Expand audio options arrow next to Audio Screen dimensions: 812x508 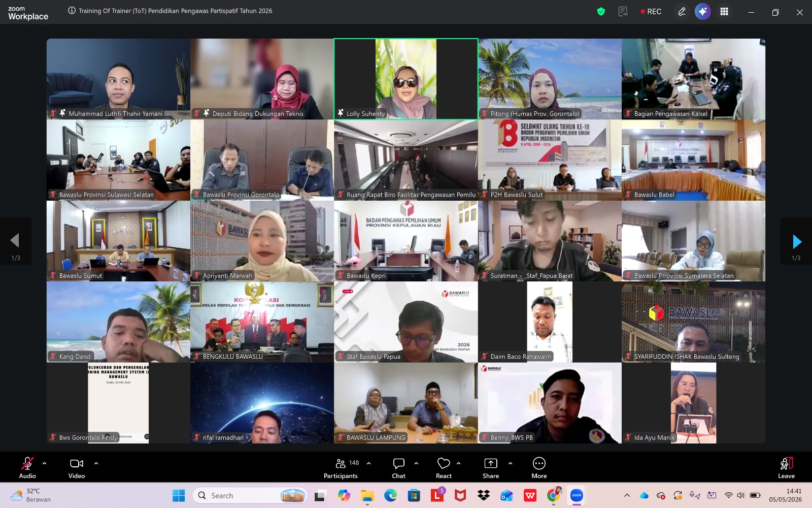(x=44, y=463)
